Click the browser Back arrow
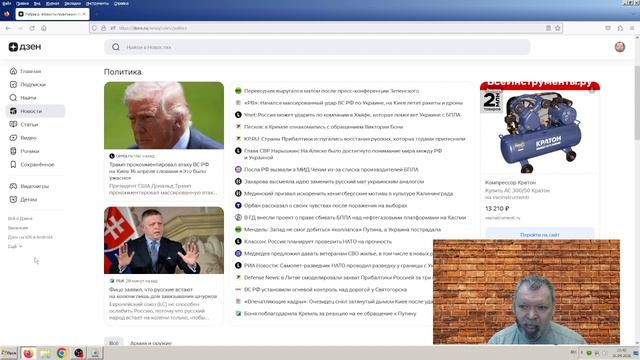The image size is (640, 360). 8,28
